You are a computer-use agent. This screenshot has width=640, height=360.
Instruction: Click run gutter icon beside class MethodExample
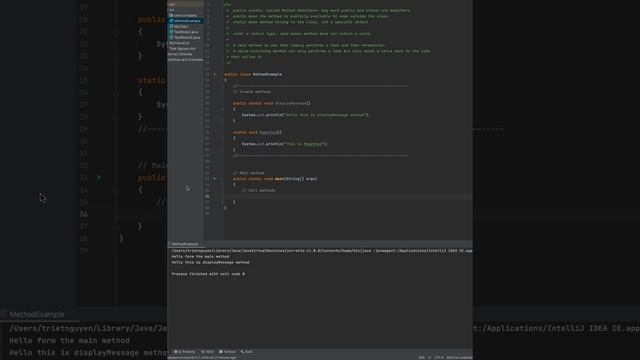coord(214,74)
